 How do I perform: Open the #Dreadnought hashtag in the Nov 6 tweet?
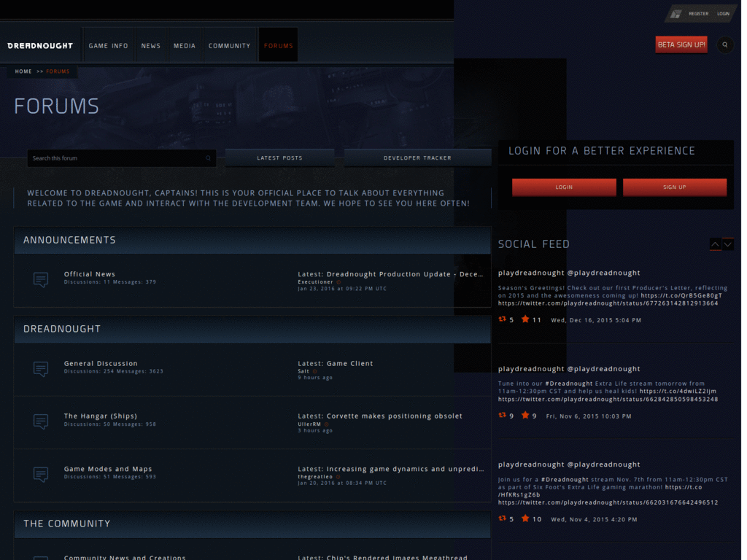tap(569, 384)
